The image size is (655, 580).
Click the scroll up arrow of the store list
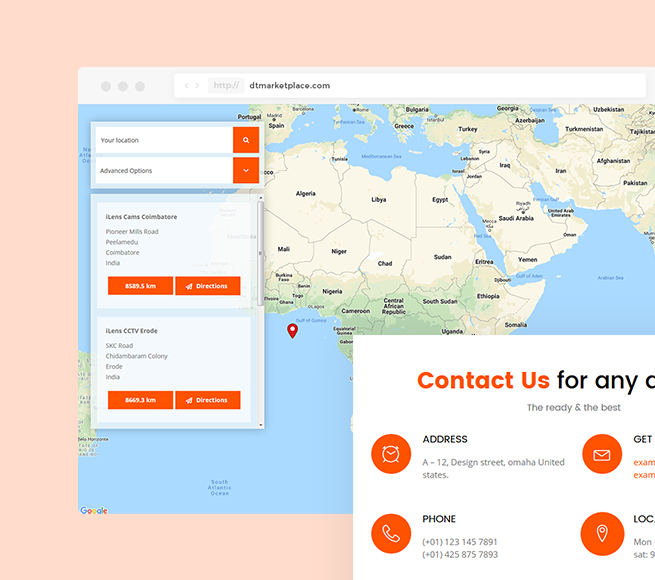pyautogui.click(x=261, y=198)
